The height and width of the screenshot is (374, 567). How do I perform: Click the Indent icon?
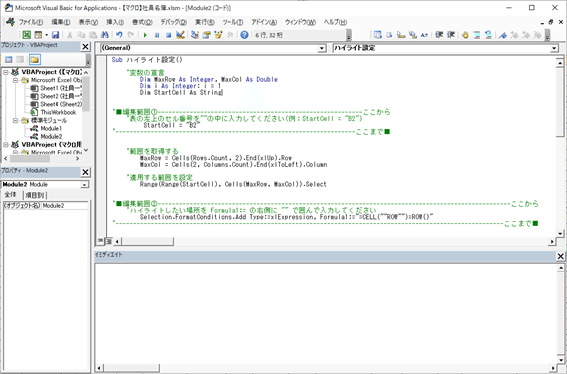(x=439, y=35)
